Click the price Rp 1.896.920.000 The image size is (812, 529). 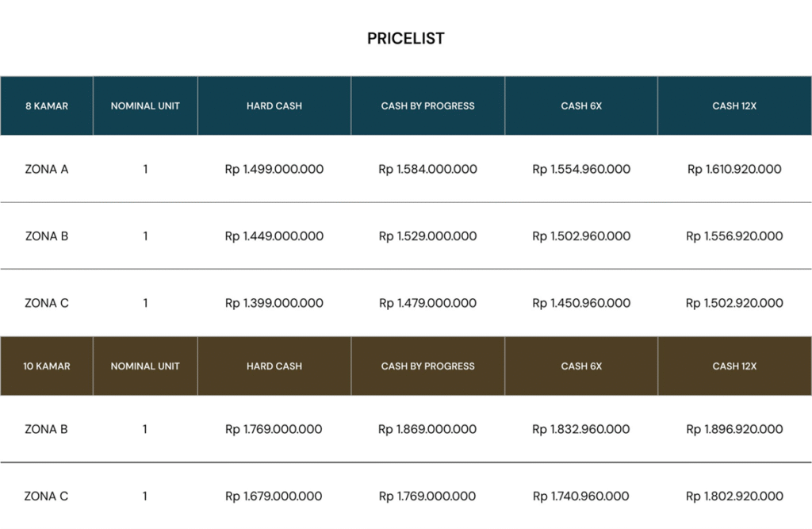pos(734,429)
